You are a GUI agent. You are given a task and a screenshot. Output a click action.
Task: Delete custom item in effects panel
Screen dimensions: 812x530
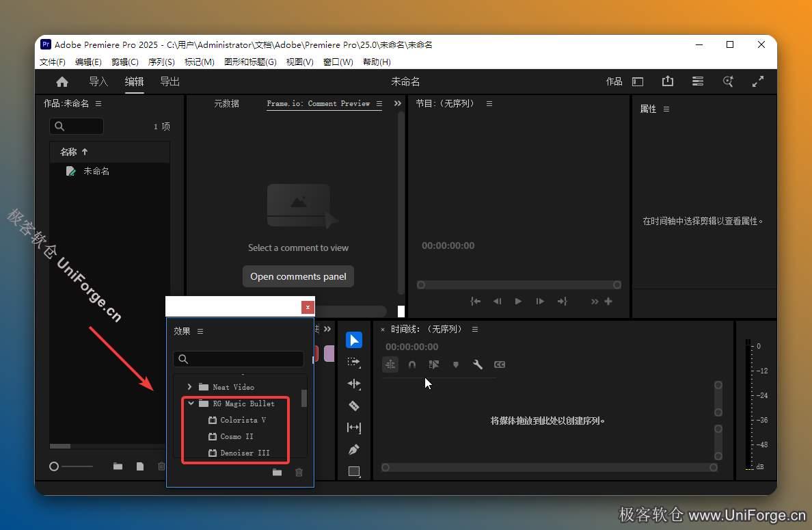click(x=299, y=472)
